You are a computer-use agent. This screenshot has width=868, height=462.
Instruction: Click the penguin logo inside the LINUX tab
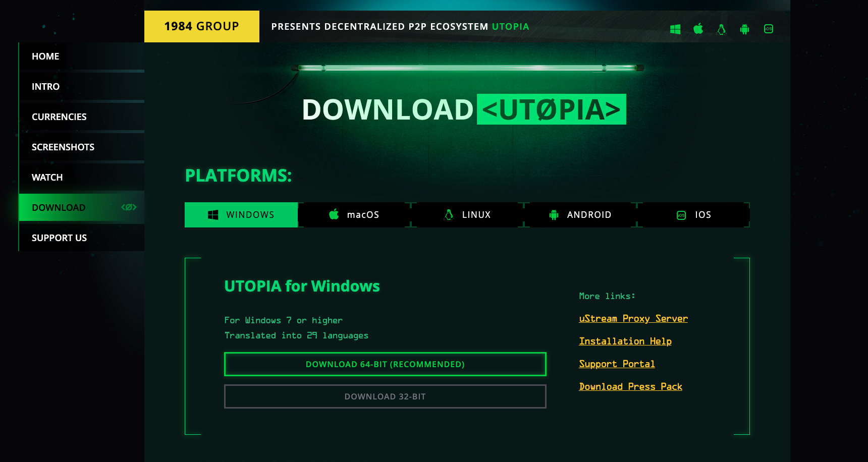click(449, 215)
